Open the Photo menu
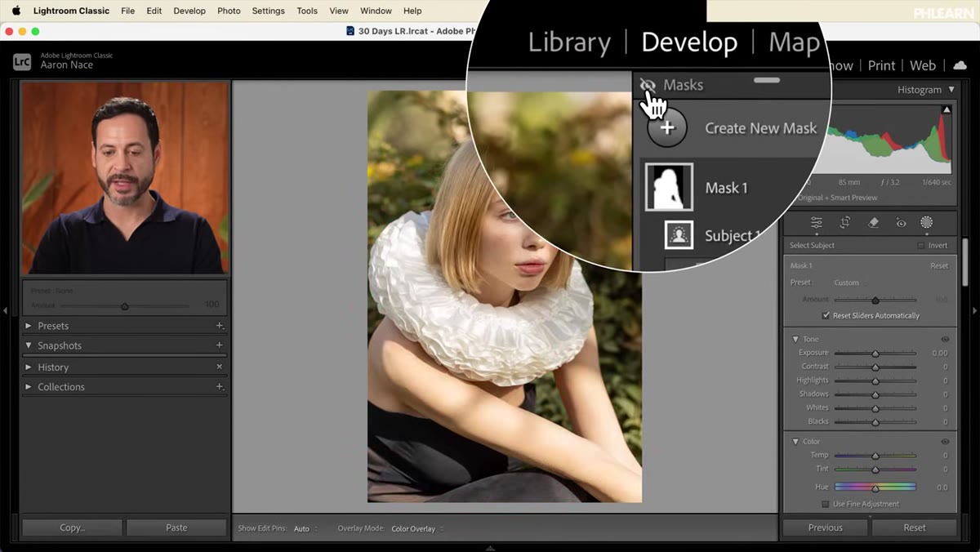 [x=229, y=11]
